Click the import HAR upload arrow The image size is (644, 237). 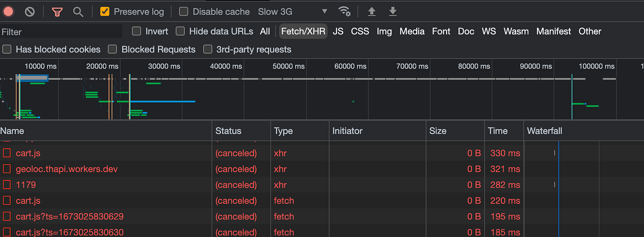pos(372,12)
